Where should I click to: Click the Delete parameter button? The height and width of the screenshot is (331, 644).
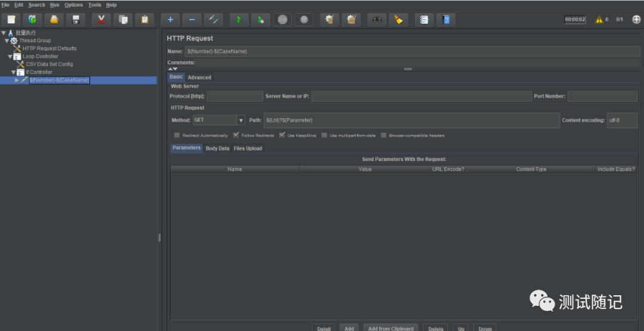click(436, 328)
